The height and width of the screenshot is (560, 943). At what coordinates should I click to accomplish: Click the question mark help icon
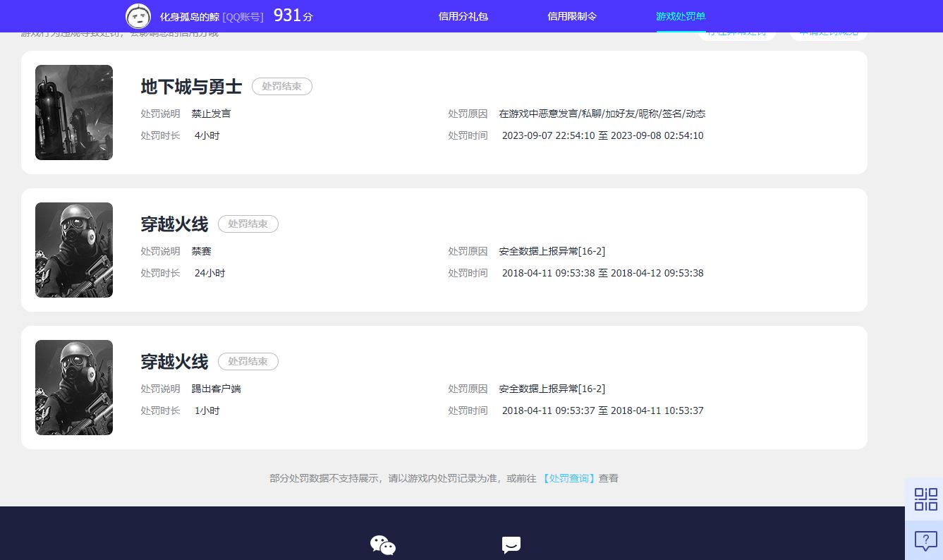(x=925, y=541)
